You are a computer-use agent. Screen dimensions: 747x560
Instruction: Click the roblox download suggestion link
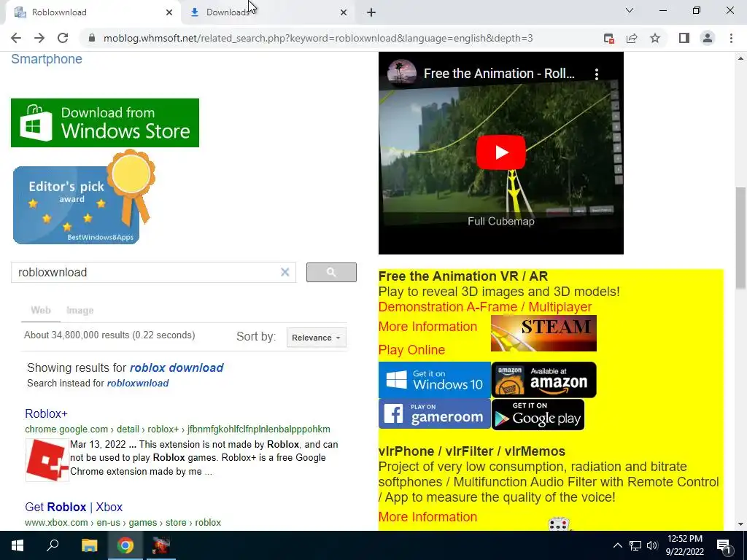(x=177, y=367)
